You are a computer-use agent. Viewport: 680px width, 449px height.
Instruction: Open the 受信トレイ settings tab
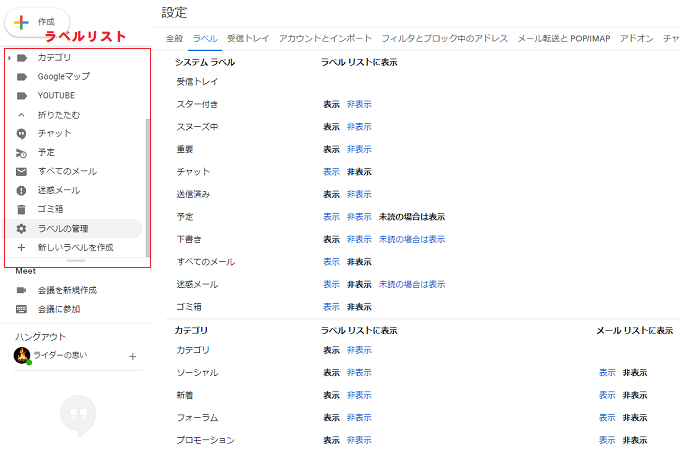pyautogui.click(x=248, y=39)
